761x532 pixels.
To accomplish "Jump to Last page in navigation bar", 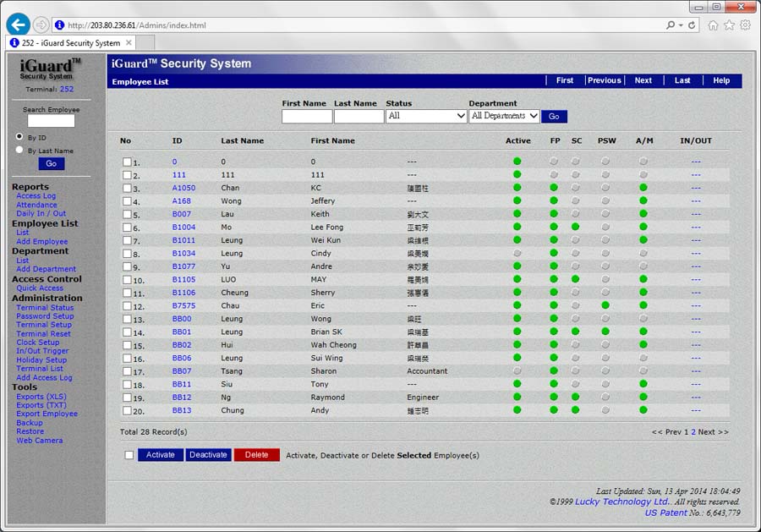I will 682,80.
